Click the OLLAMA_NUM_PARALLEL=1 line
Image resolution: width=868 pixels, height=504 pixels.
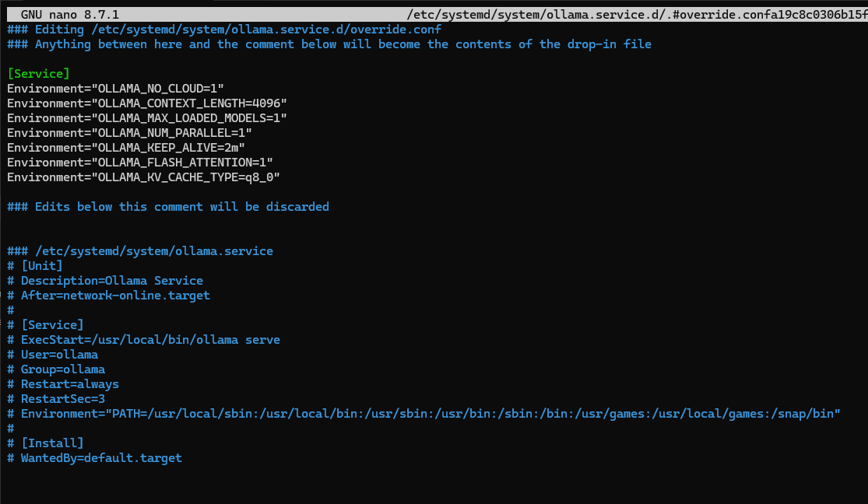point(129,133)
